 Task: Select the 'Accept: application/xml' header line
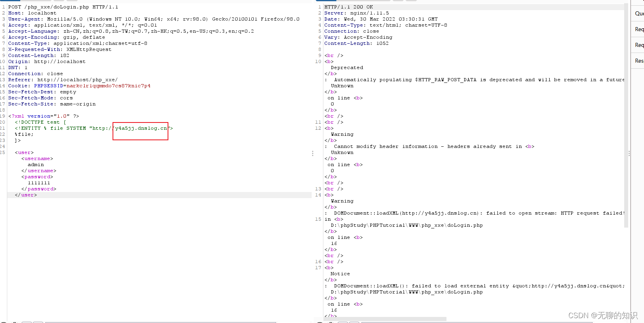(83, 25)
